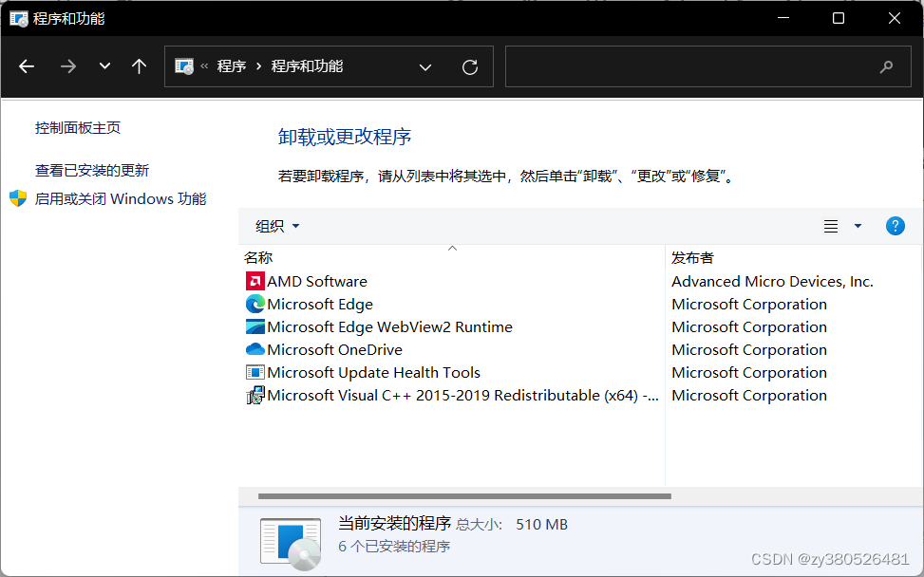The height and width of the screenshot is (577, 924).
Task: Go up one level with up arrow
Action: pos(139,65)
